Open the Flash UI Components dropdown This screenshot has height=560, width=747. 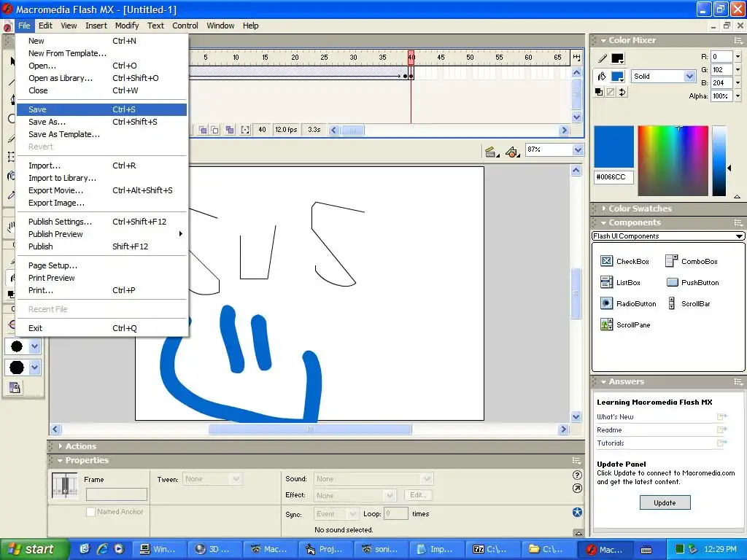(x=739, y=236)
